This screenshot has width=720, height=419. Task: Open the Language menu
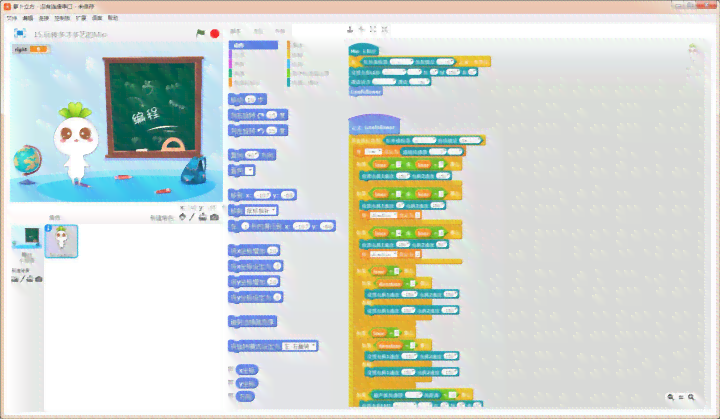coord(97,18)
